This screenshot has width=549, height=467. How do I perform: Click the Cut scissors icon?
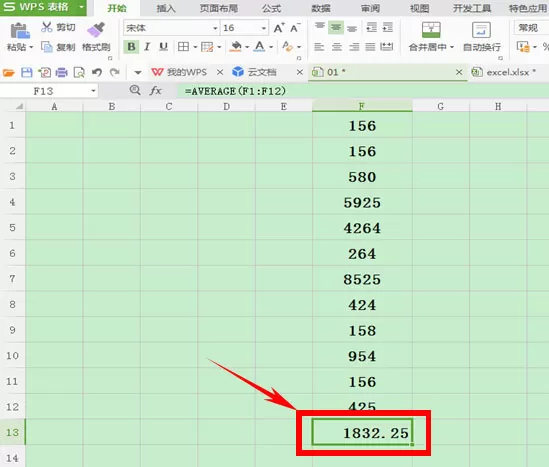tap(47, 27)
